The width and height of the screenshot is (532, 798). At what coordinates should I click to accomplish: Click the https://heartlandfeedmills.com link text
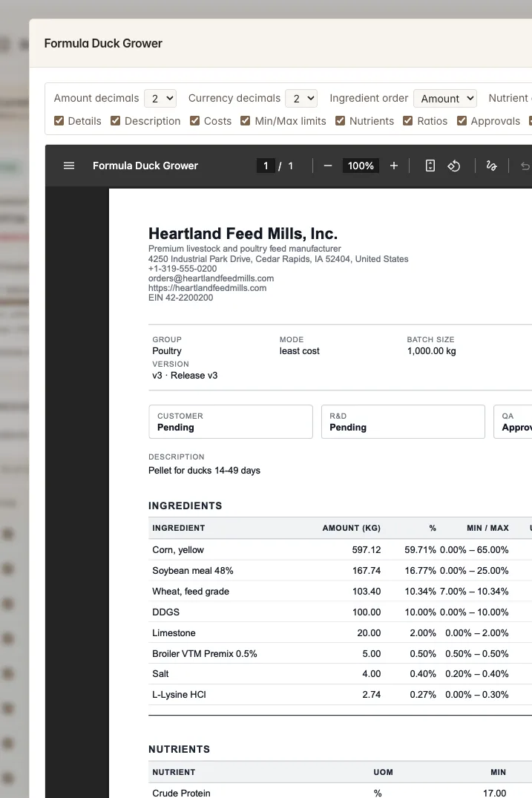(x=208, y=288)
